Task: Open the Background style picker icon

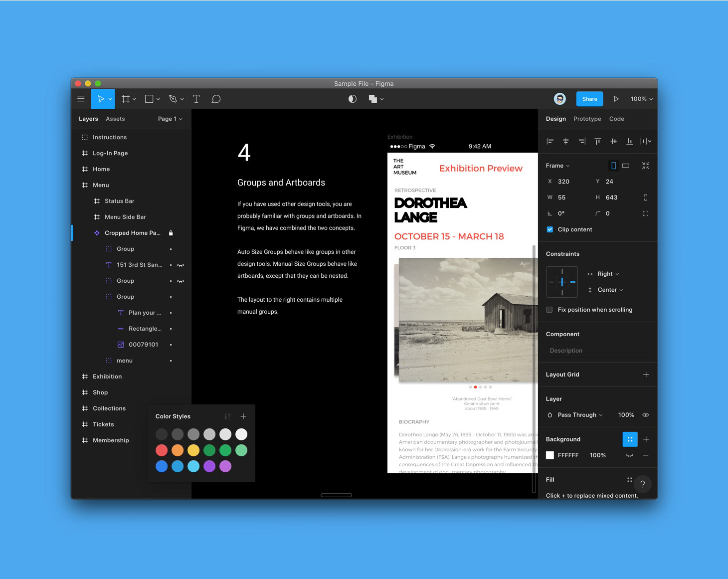Action: coord(630,439)
